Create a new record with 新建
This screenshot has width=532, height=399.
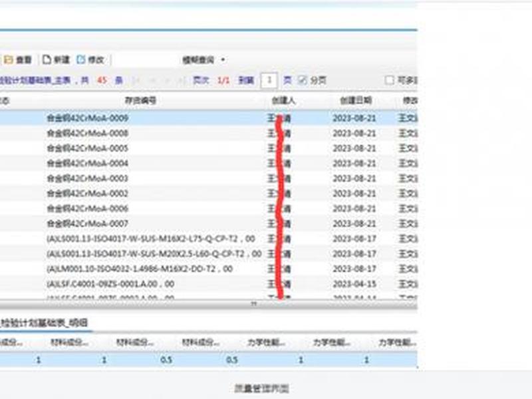coord(56,60)
